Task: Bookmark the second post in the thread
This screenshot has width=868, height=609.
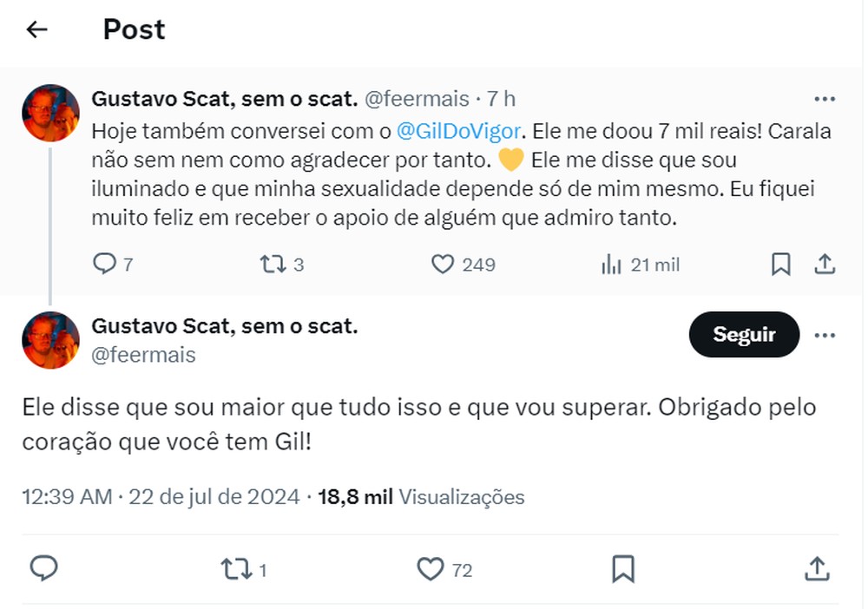Action: click(x=623, y=570)
